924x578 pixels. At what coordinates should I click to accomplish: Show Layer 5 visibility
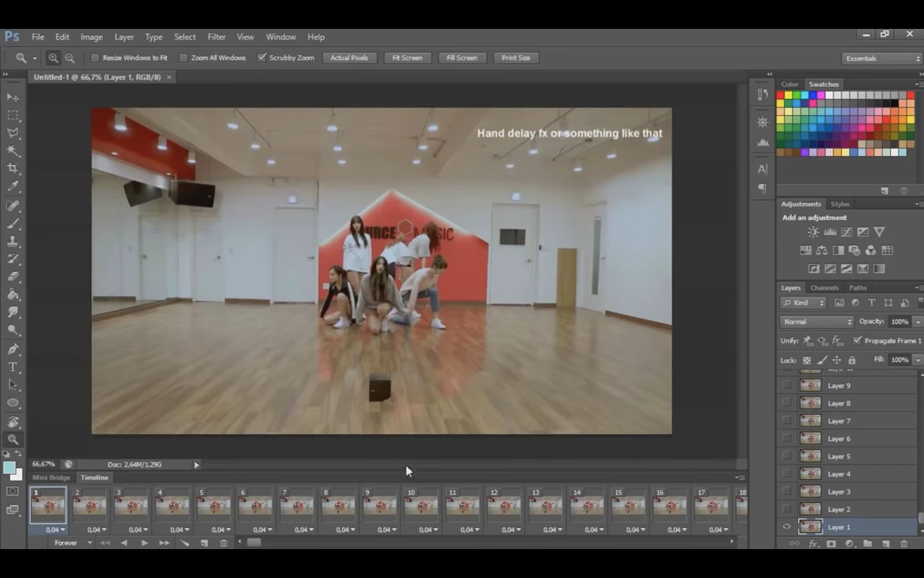click(x=787, y=456)
